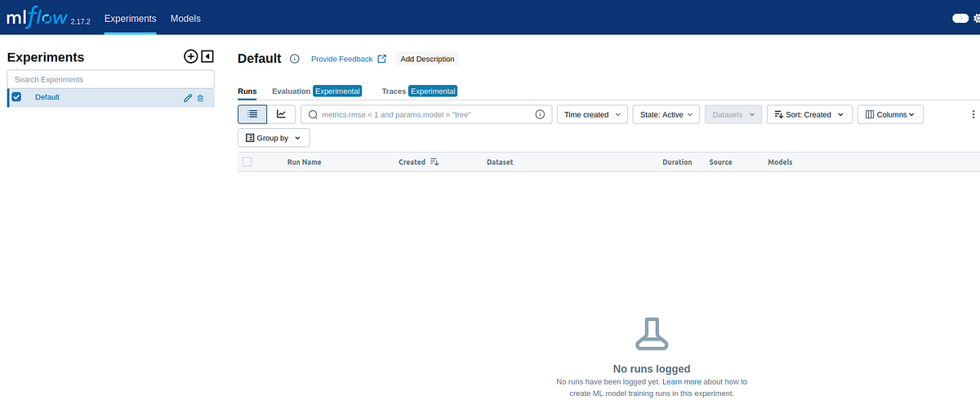This screenshot has width=980, height=409.
Task: Click the Created column sort icon
Action: pyautogui.click(x=434, y=162)
